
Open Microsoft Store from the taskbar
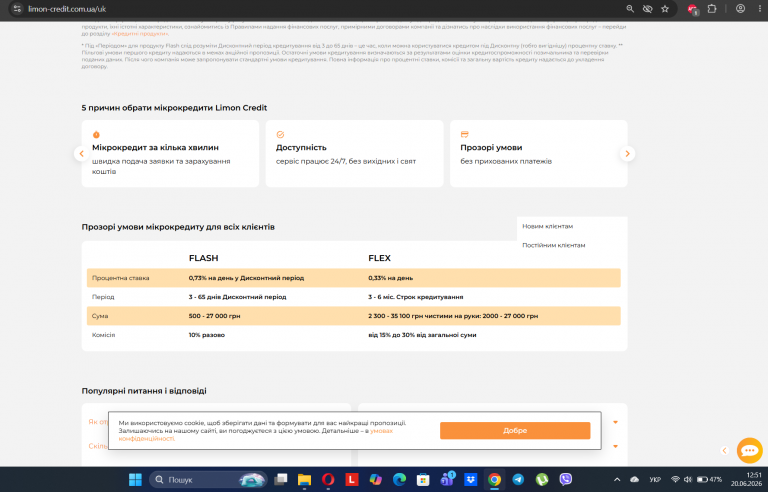(423, 479)
